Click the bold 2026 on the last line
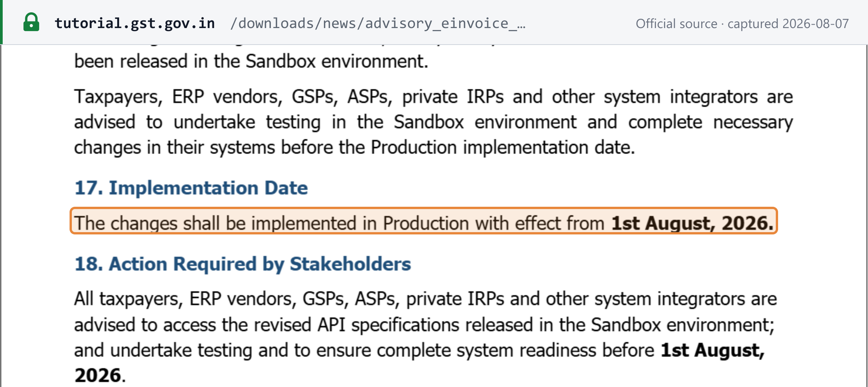 pos(98,375)
